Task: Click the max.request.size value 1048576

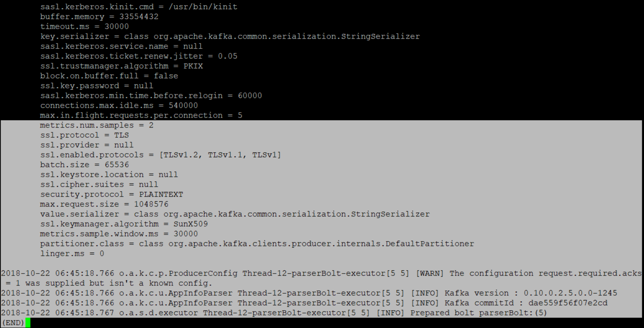Action: [x=151, y=204]
